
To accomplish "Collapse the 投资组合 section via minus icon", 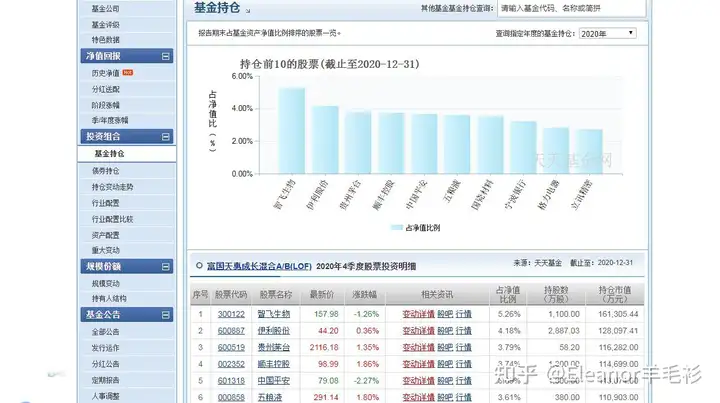I will pyautogui.click(x=166, y=137).
